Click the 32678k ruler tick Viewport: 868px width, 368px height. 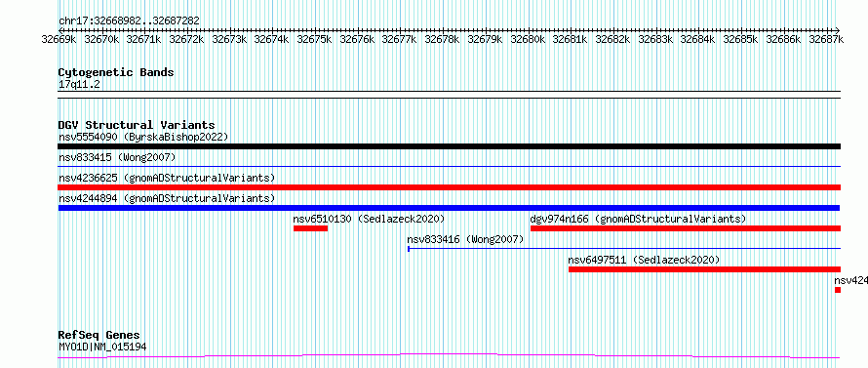tap(443, 39)
